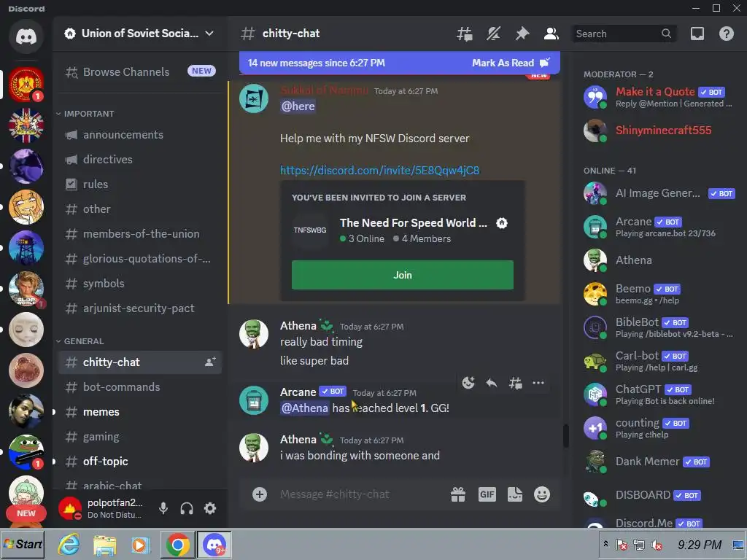
Task: Open more options on message
Action: pyautogui.click(x=538, y=383)
